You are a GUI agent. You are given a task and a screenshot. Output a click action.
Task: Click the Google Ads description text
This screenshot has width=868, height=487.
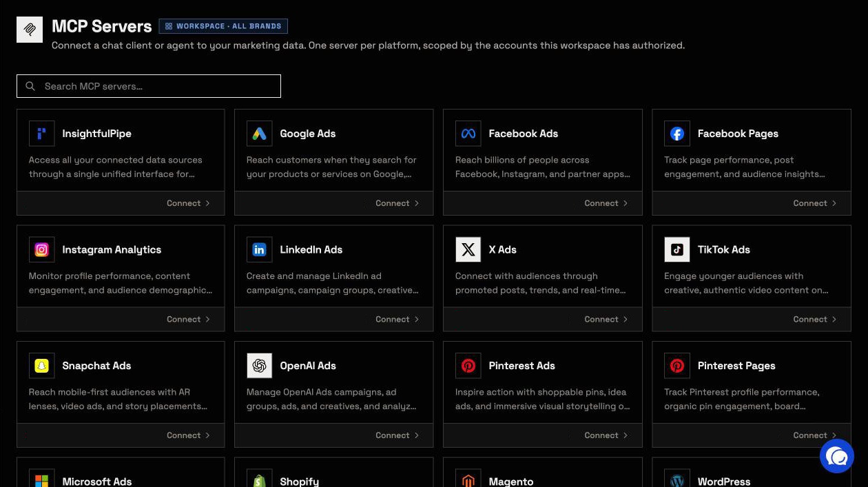[331, 167]
